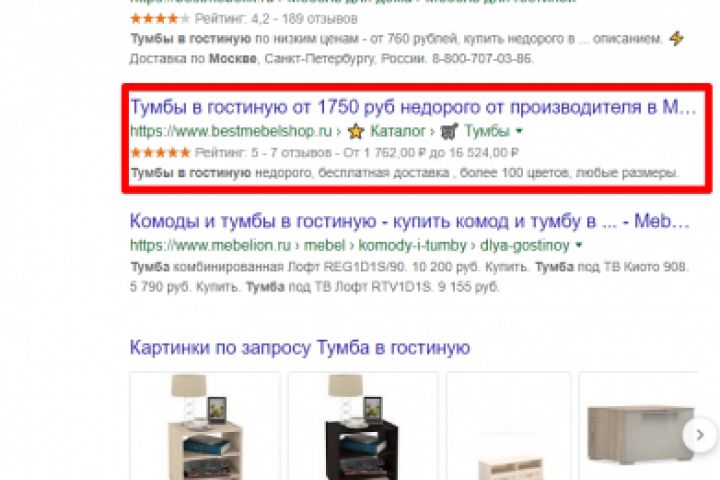Open result Комоды и тумбы в гостиную
720x480 pixels.
tap(410, 221)
